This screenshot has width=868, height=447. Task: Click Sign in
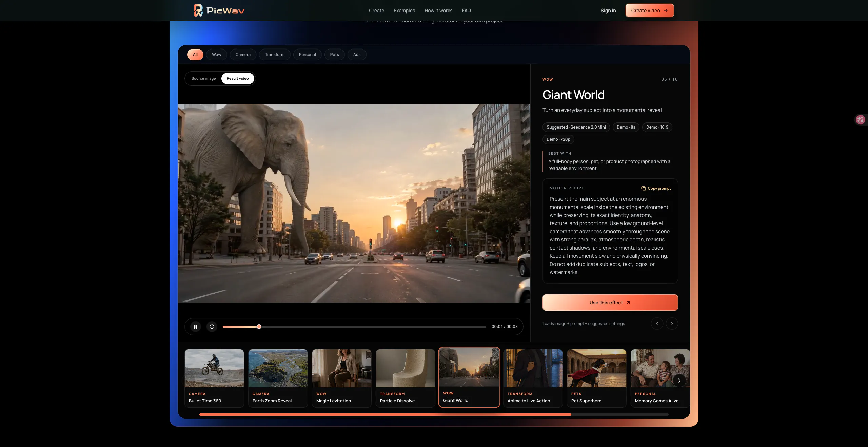608,11
